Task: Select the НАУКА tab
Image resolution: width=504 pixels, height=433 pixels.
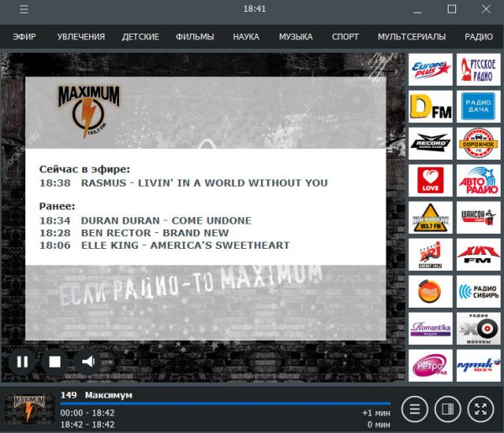Action: click(246, 37)
